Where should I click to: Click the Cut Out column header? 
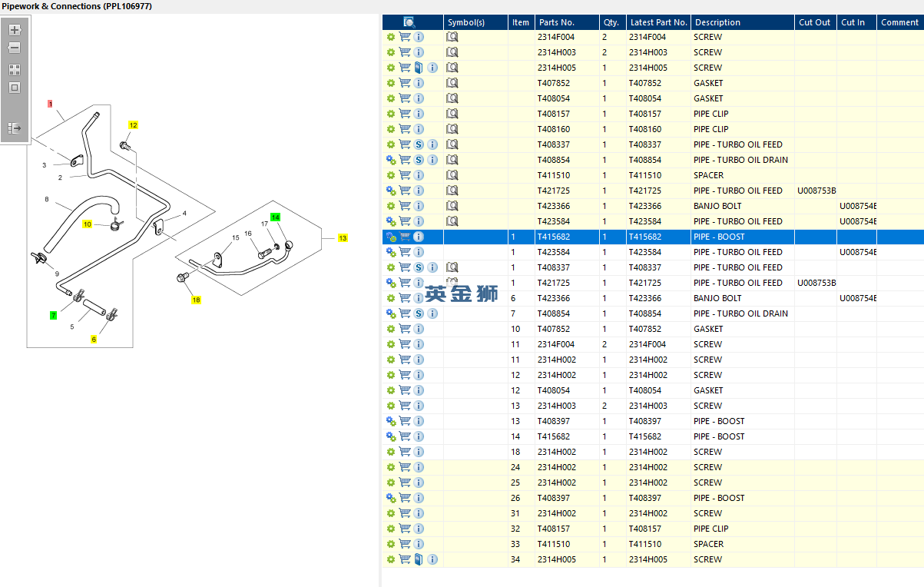click(815, 22)
